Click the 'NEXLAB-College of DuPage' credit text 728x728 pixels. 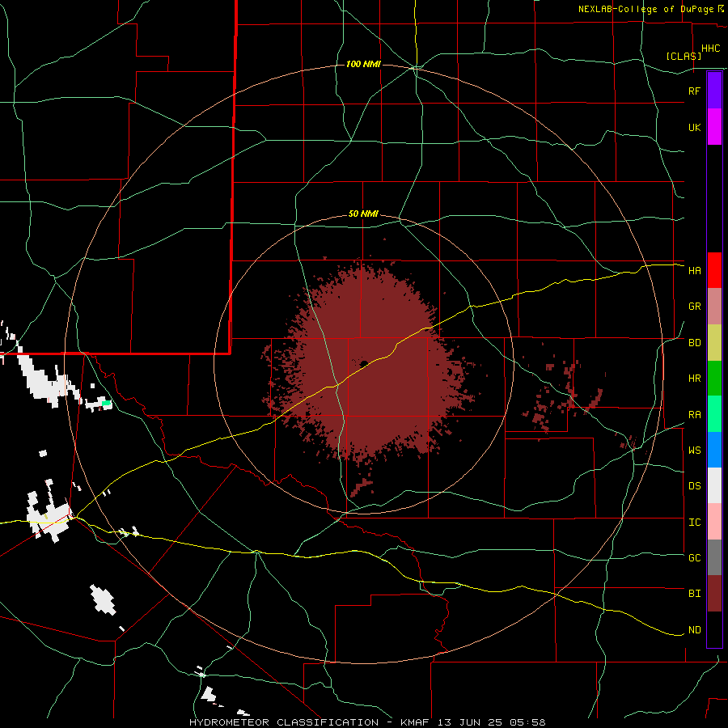coord(645,9)
